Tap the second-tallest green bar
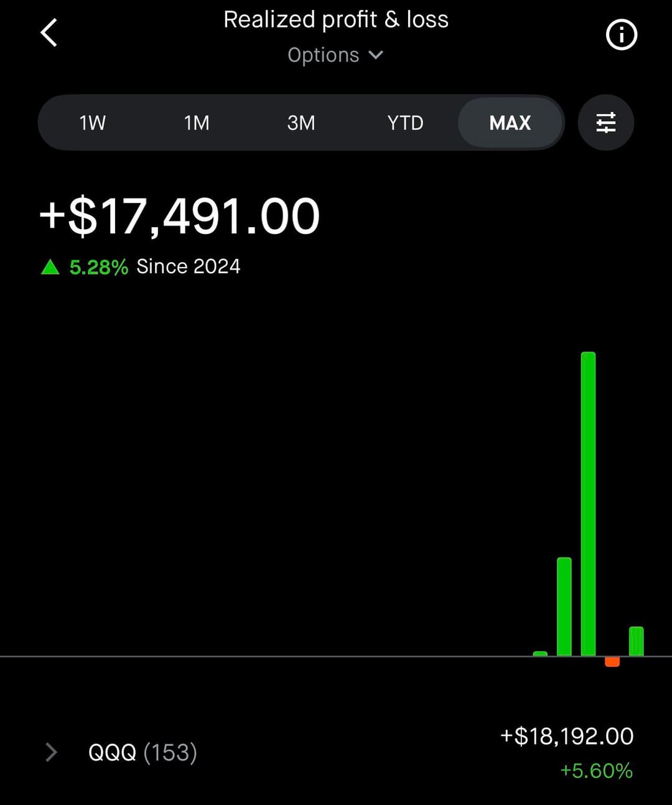672x805 pixels. coord(564,606)
